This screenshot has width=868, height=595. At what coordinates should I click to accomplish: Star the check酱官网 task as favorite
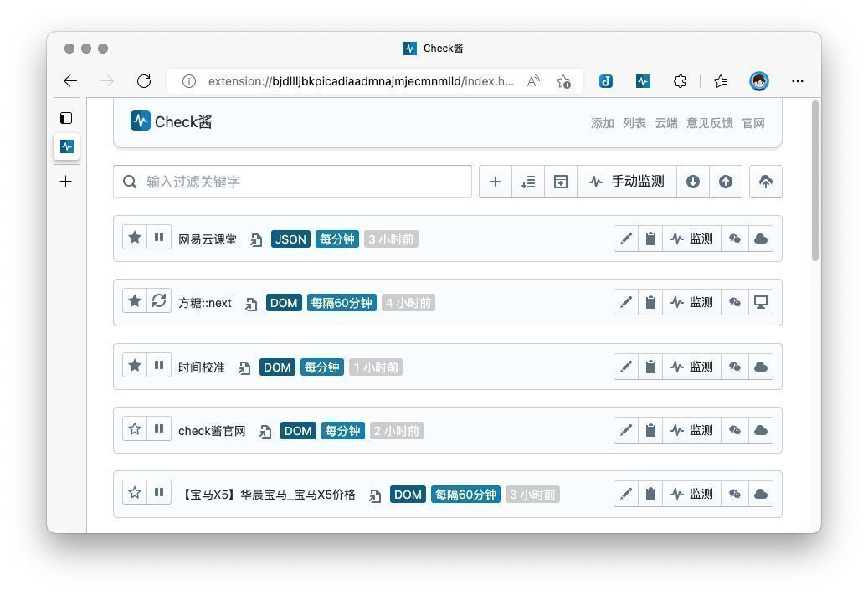coord(135,428)
